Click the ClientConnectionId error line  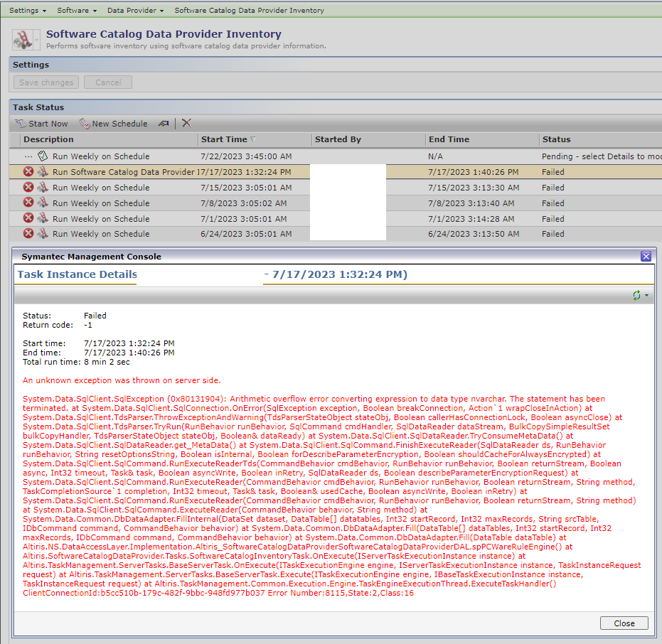[x=218, y=593]
